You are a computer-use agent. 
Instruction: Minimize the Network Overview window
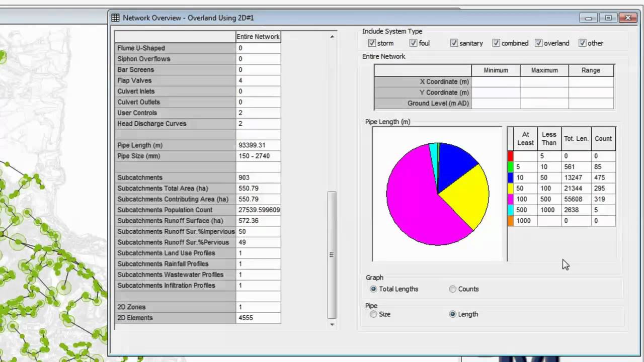(589, 18)
